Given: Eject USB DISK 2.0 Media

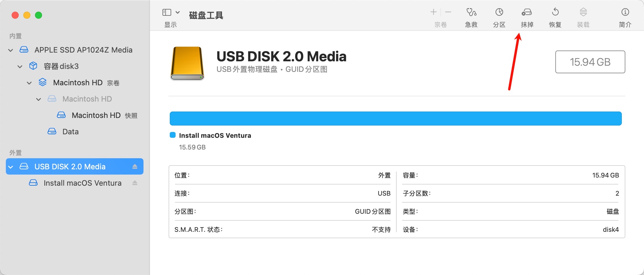Looking at the screenshot, I should click(135, 166).
